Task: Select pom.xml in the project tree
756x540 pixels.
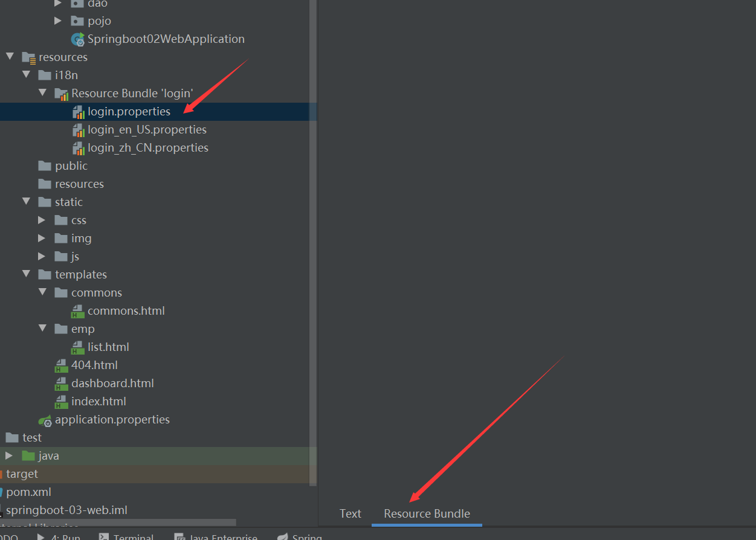Action: click(28, 492)
